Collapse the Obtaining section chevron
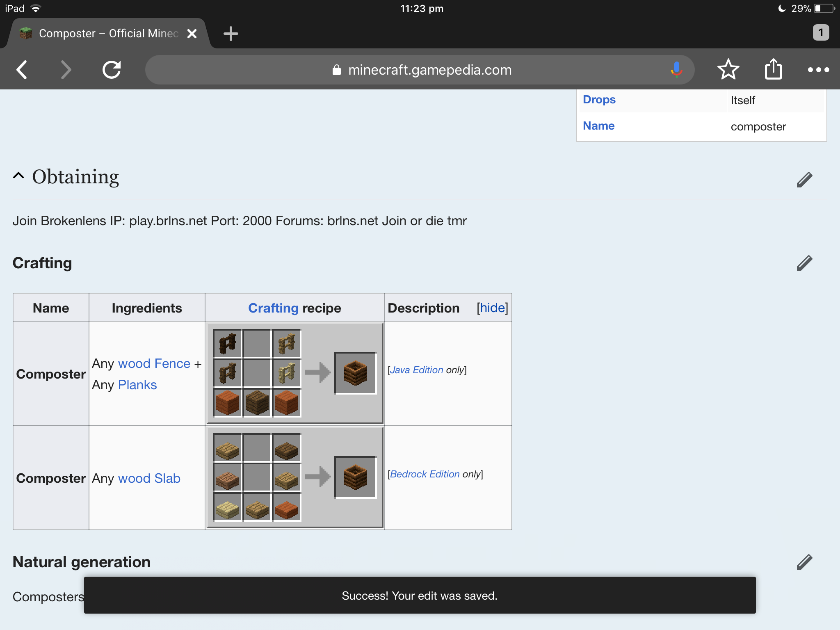Screen dimensions: 840x630 tap(18, 176)
